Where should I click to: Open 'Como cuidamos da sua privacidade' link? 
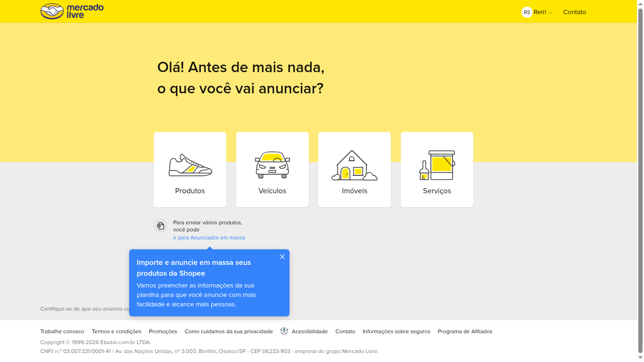229,331
